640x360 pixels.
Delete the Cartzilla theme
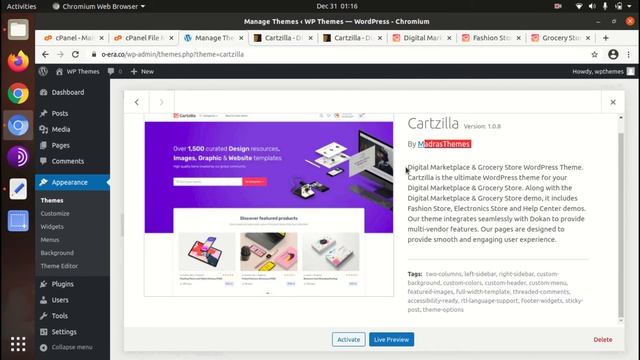pos(602,340)
